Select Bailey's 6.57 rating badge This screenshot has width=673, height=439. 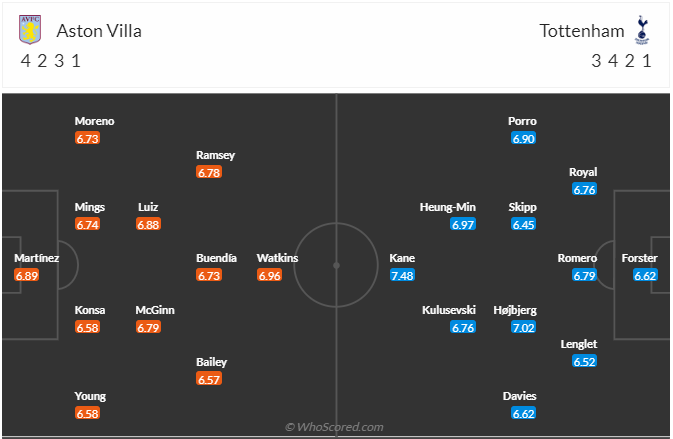pos(209,379)
